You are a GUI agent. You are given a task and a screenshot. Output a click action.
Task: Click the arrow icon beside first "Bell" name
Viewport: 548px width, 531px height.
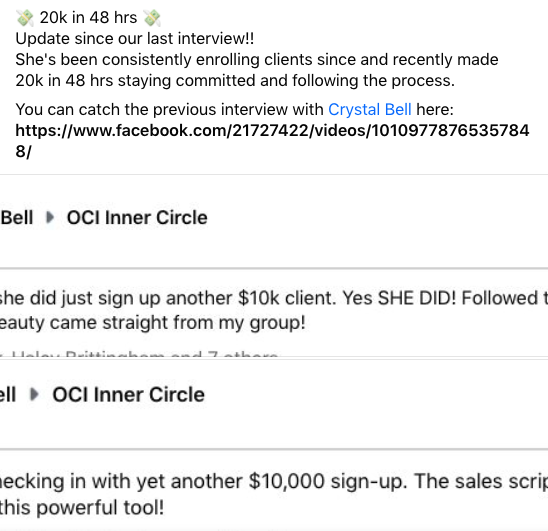50,217
